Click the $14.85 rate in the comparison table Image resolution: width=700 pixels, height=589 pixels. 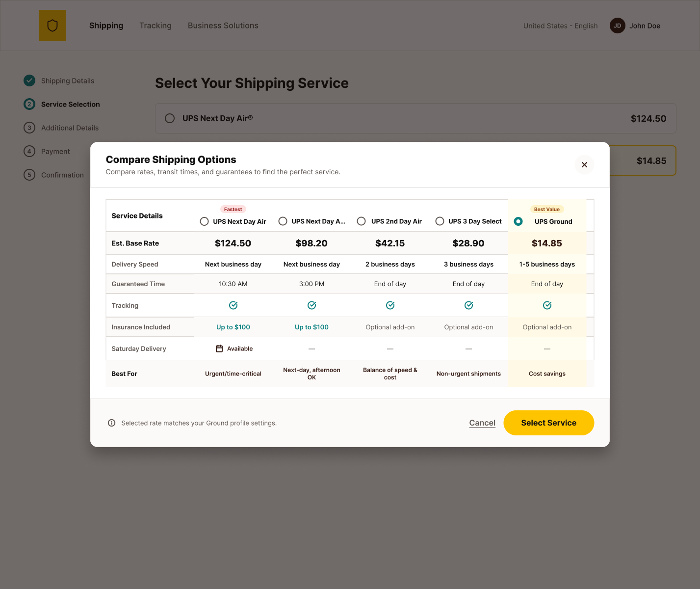[x=547, y=243]
